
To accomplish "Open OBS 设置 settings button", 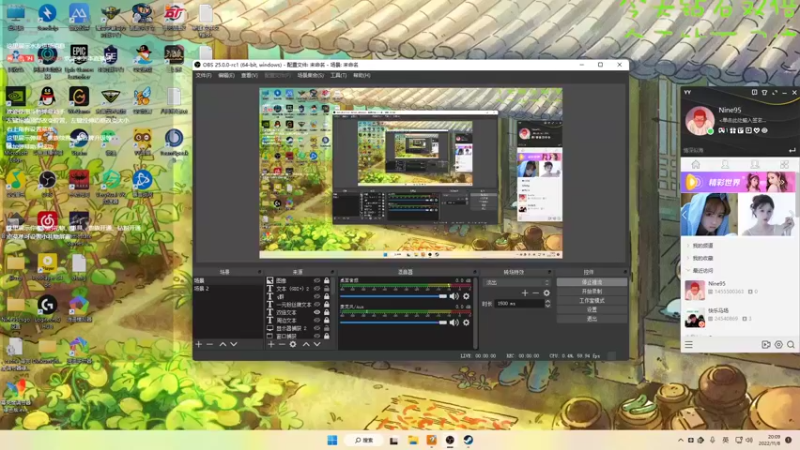I will point(592,310).
